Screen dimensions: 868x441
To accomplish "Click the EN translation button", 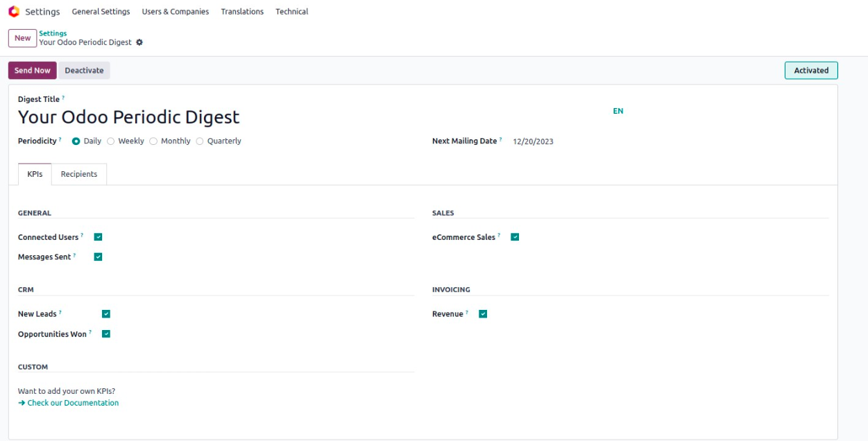I will (x=618, y=111).
